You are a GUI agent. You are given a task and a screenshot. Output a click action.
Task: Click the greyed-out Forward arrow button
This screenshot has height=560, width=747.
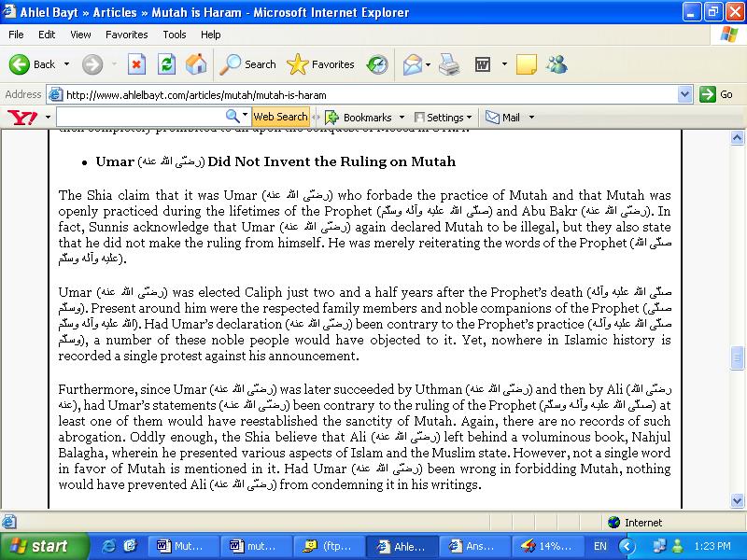pos(92,64)
